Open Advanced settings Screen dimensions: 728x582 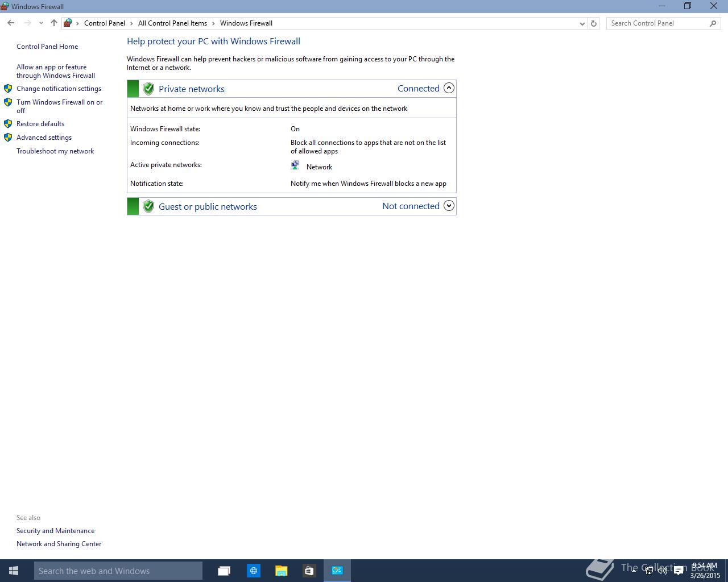click(44, 138)
